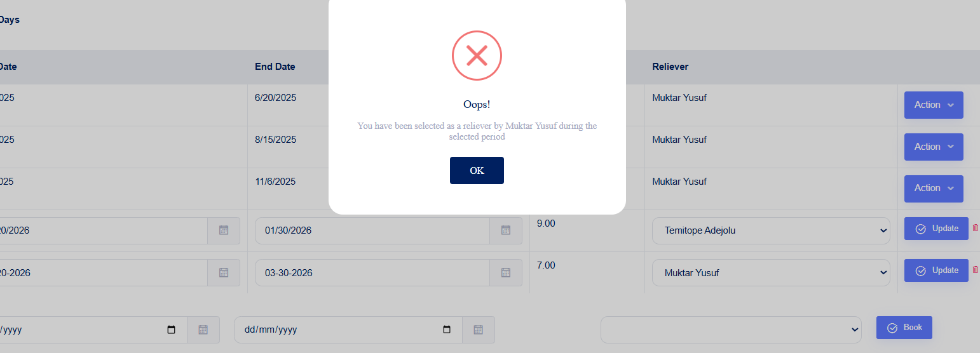The height and width of the screenshot is (353, 980).
Task: Focus the empty dd/mm/yyyy end date input
Action: [x=337, y=330]
